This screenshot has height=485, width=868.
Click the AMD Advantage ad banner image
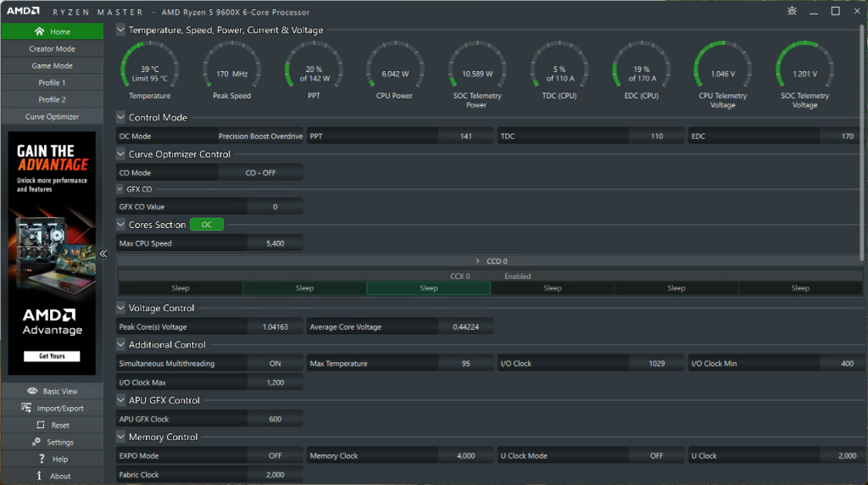click(x=52, y=254)
